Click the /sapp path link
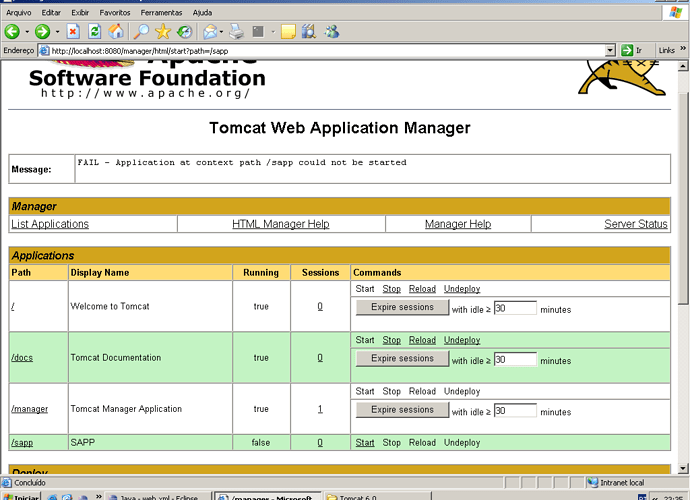The height and width of the screenshot is (500, 690). coord(22,443)
